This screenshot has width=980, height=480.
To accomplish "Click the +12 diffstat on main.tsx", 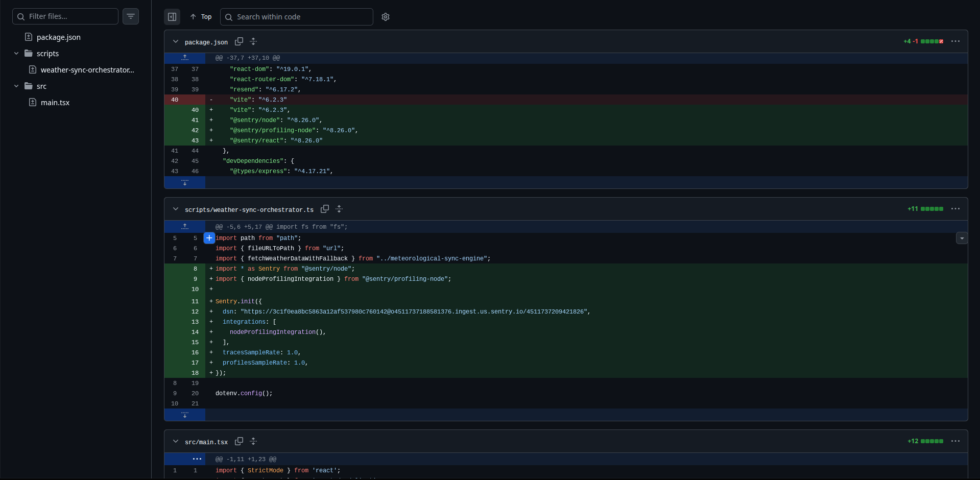I will coord(925,441).
